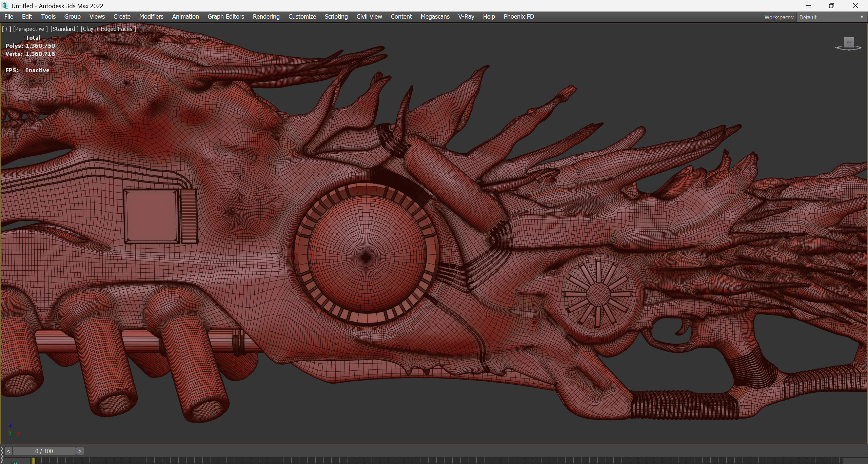868x464 pixels.
Task: Open the Workspaces Default dropdown
Action: point(831,17)
